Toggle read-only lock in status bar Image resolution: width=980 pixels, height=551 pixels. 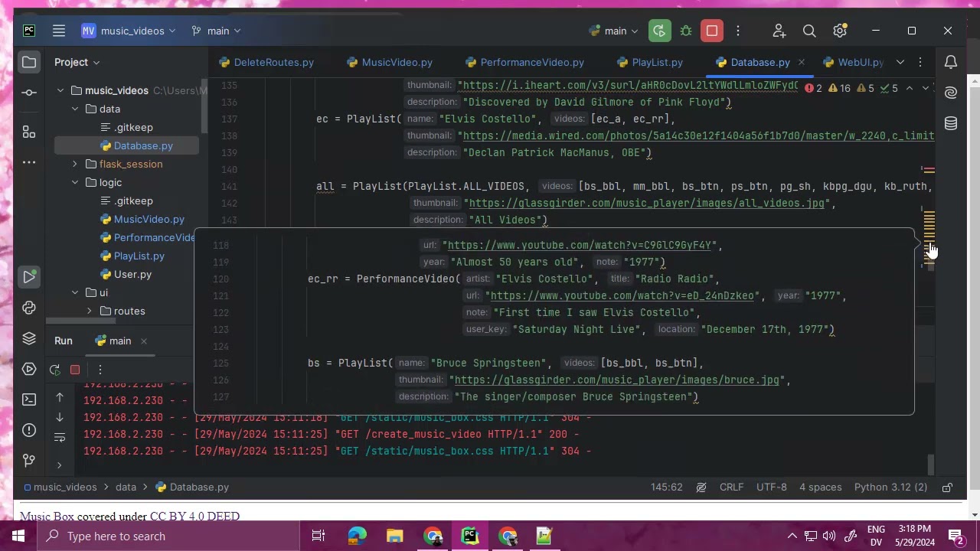point(948,487)
